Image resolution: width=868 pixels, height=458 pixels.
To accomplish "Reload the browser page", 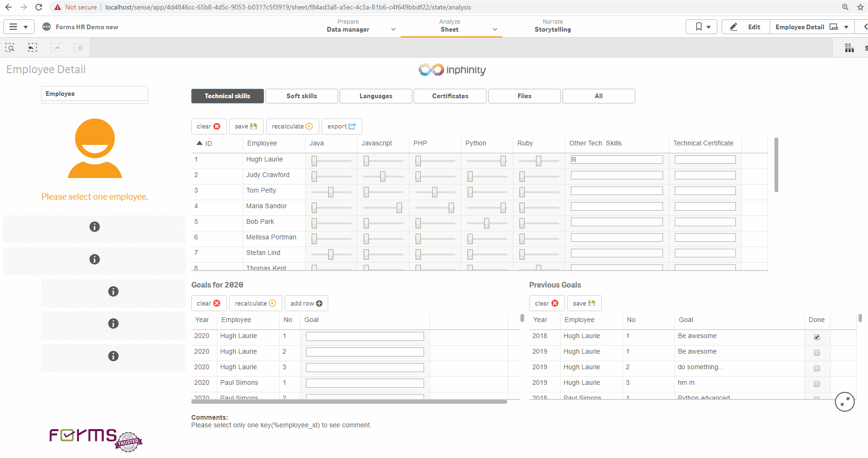I will click(x=39, y=7).
